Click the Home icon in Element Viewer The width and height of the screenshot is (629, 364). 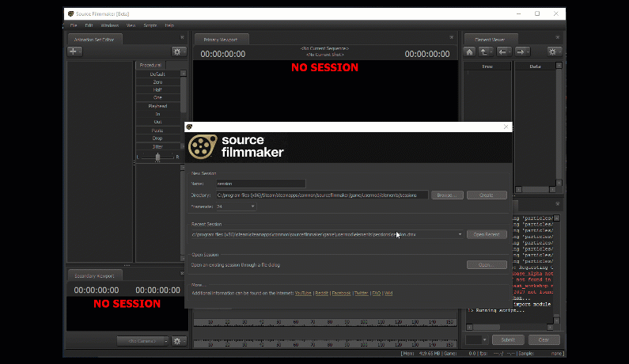[x=469, y=51]
